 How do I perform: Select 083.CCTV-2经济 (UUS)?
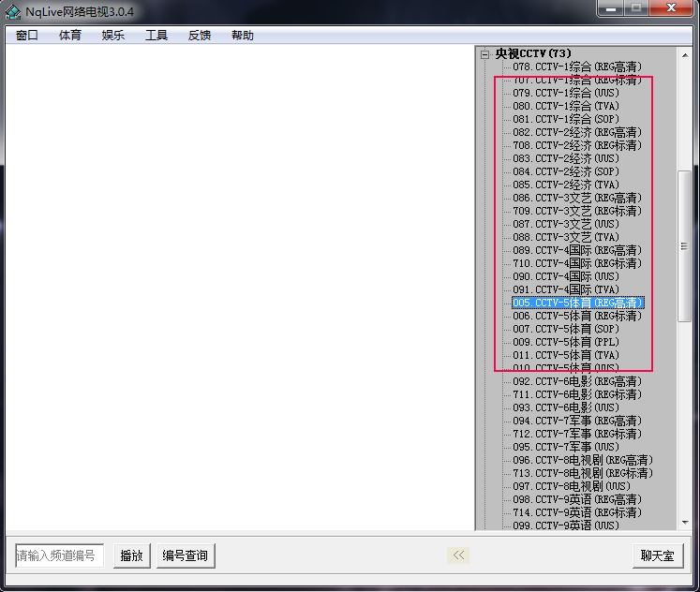566,158
